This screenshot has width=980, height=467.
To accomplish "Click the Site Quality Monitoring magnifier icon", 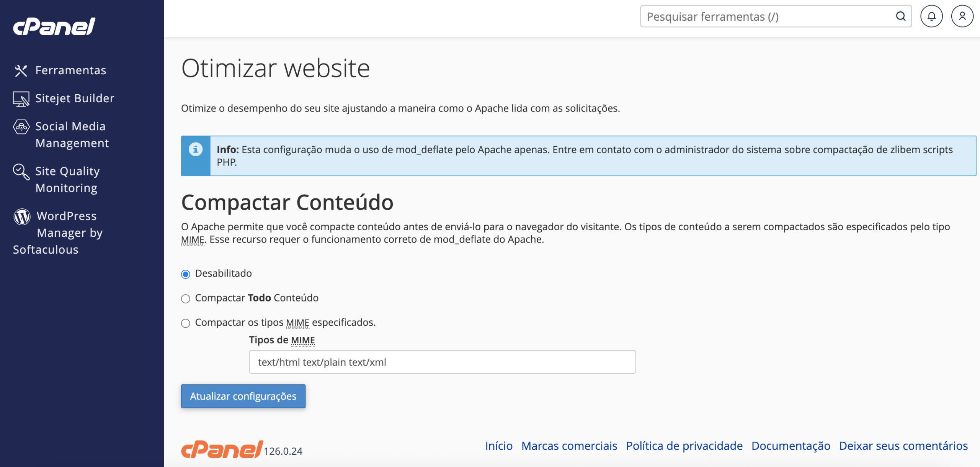I will [21, 172].
